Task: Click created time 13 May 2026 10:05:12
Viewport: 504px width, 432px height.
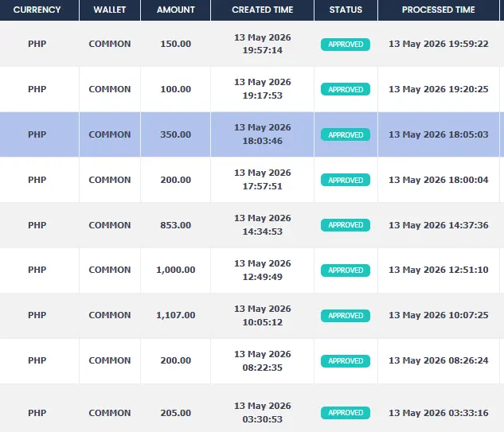Action: [x=262, y=315]
